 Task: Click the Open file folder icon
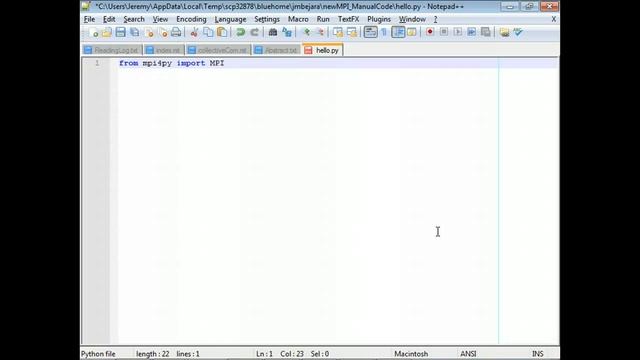[x=107, y=32]
